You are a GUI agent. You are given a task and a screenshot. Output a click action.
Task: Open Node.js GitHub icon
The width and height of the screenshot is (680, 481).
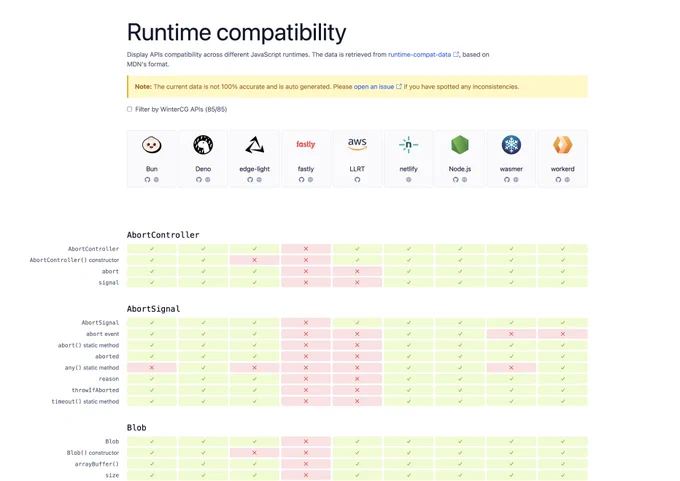click(x=455, y=180)
